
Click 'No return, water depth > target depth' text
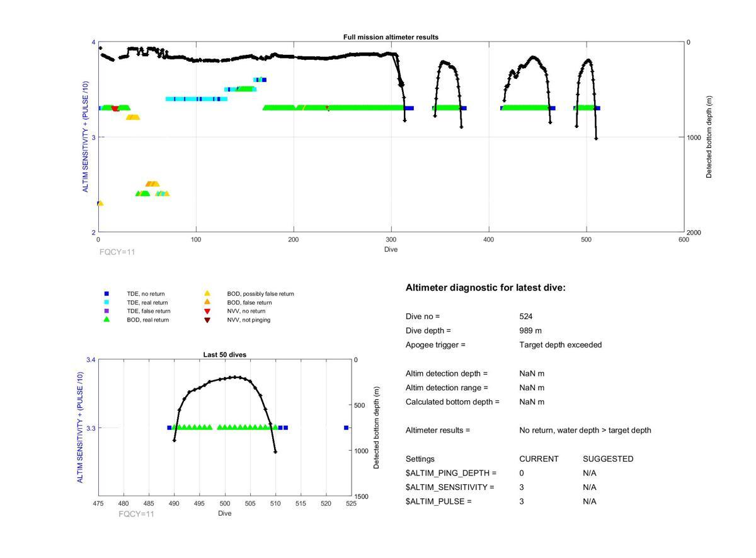click(x=585, y=430)
